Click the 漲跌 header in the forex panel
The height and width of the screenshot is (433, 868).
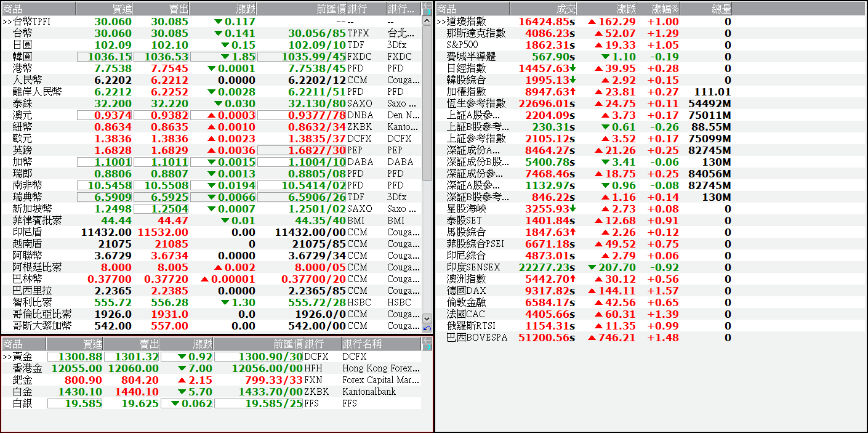(x=223, y=9)
